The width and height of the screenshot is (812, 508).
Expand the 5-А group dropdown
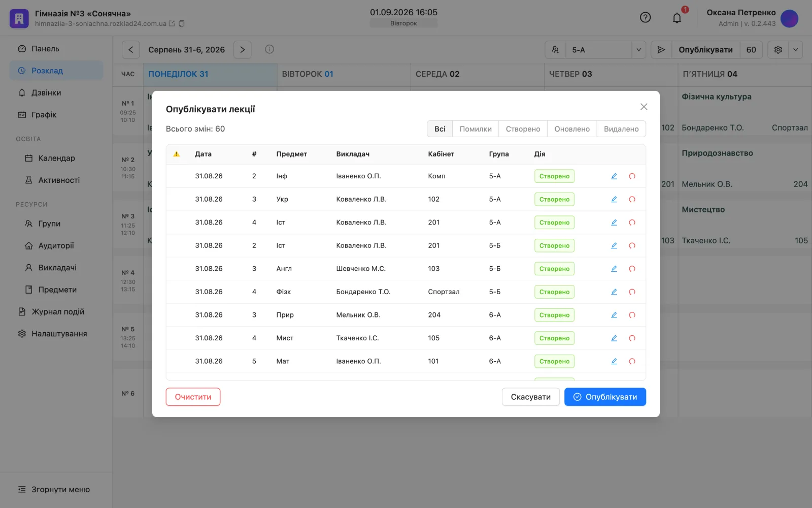638,50
